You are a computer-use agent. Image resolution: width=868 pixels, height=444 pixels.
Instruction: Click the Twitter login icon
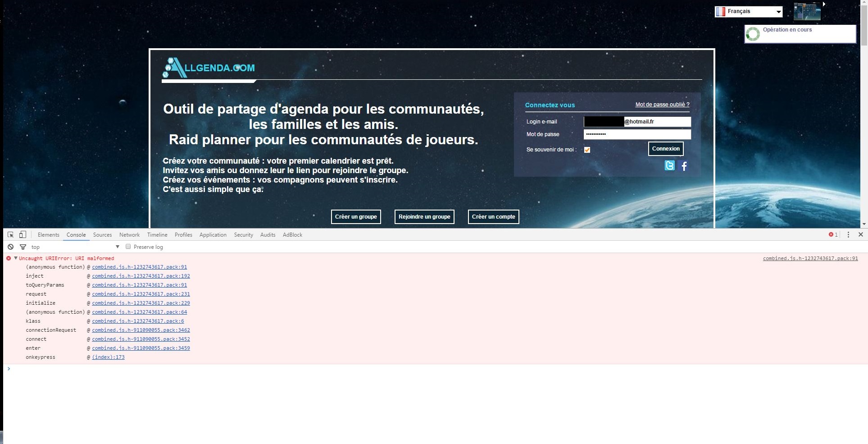(670, 166)
